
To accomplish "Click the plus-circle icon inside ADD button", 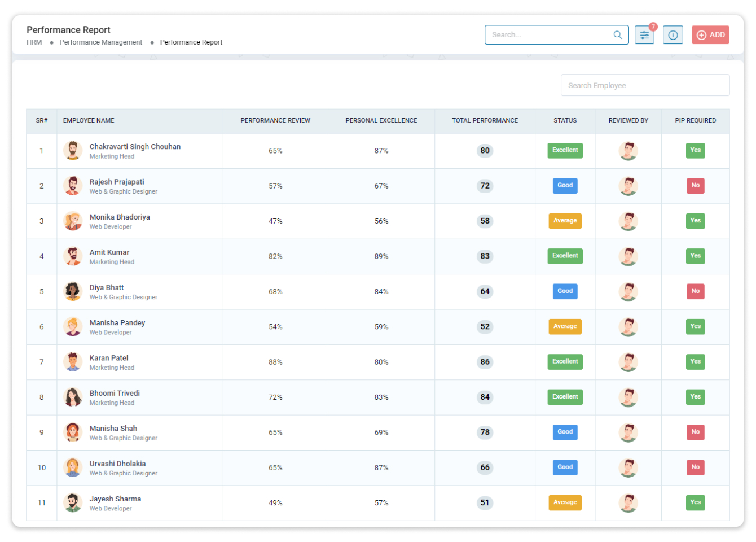I will click(701, 34).
